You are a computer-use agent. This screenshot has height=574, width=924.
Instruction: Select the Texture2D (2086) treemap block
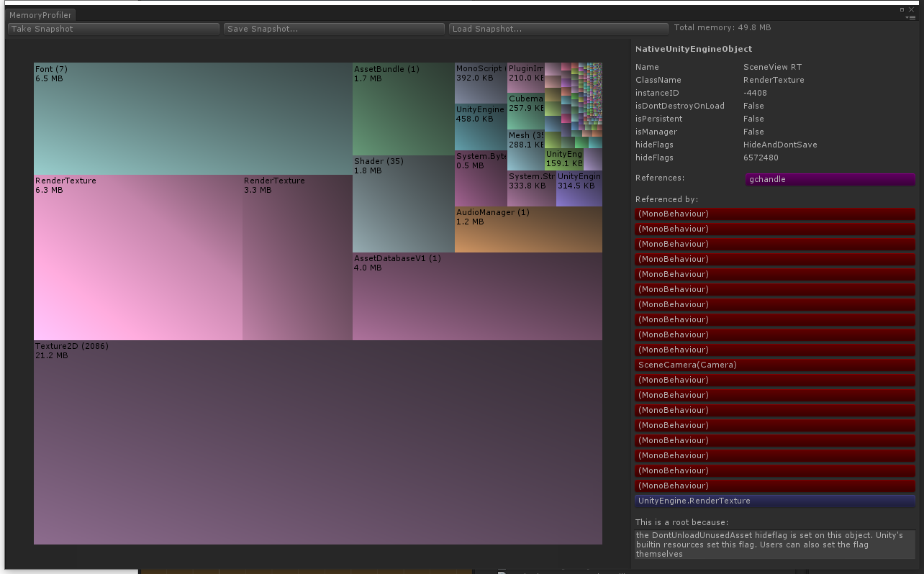click(x=317, y=442)
